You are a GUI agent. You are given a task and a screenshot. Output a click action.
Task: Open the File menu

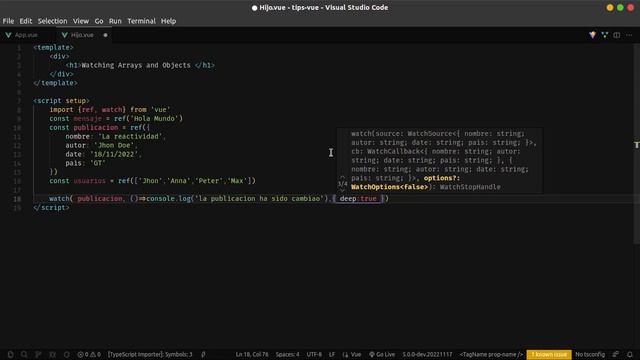8,21
